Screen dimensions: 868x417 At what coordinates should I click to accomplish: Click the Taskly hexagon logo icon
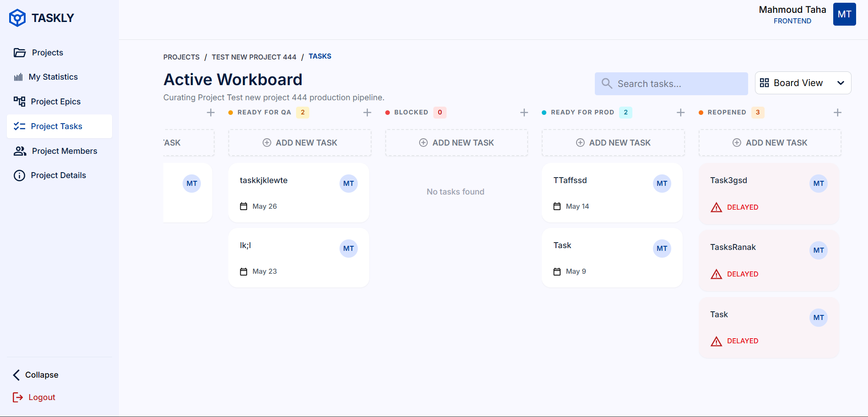coord(17,18)
